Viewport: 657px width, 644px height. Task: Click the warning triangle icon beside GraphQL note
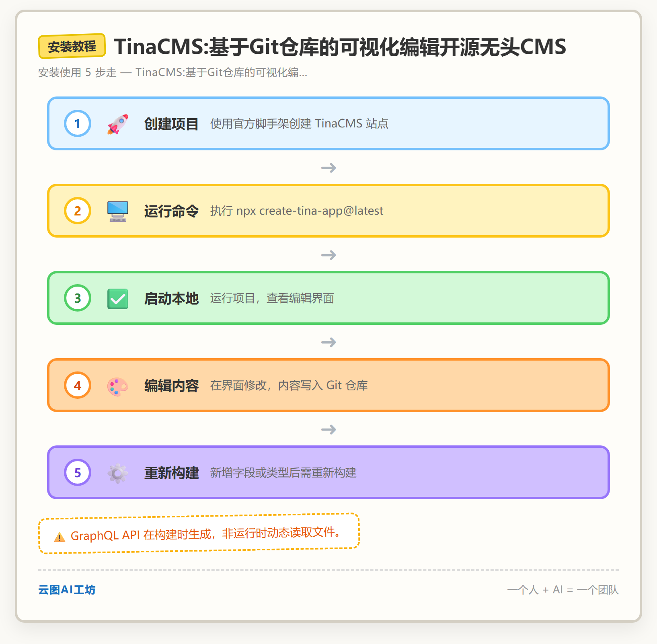coord(60,537)
